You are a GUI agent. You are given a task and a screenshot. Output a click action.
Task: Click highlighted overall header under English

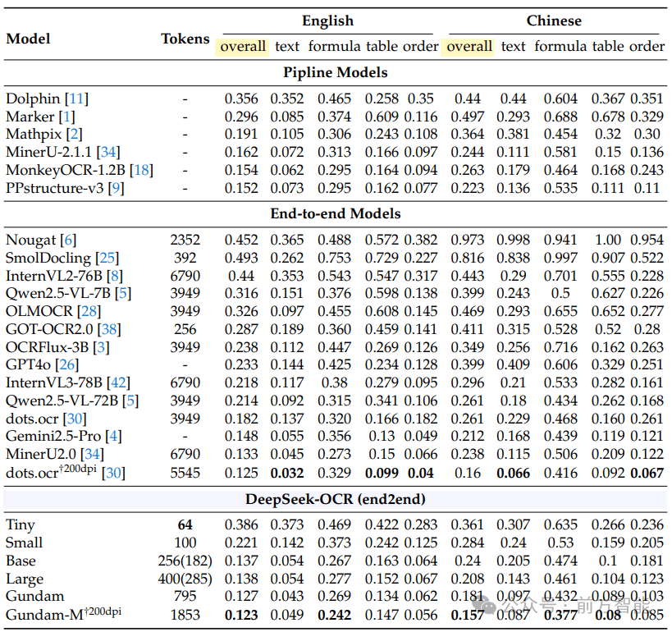point(242,47)
